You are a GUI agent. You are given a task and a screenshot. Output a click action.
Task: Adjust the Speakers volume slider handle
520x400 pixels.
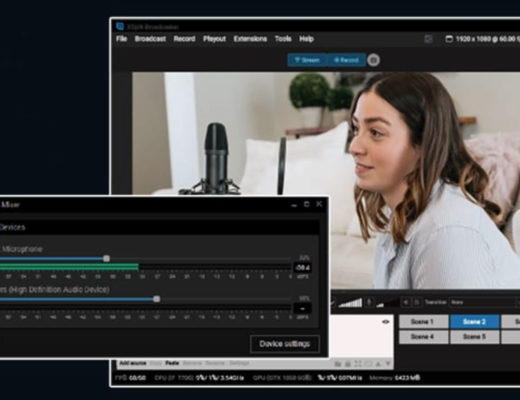click(x=157, y=299)
